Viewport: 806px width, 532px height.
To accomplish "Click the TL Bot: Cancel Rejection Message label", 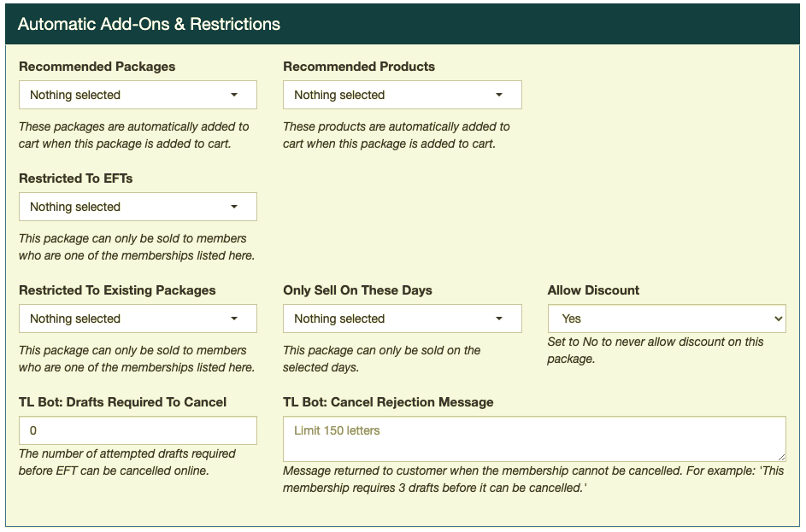I will (388, 402).
